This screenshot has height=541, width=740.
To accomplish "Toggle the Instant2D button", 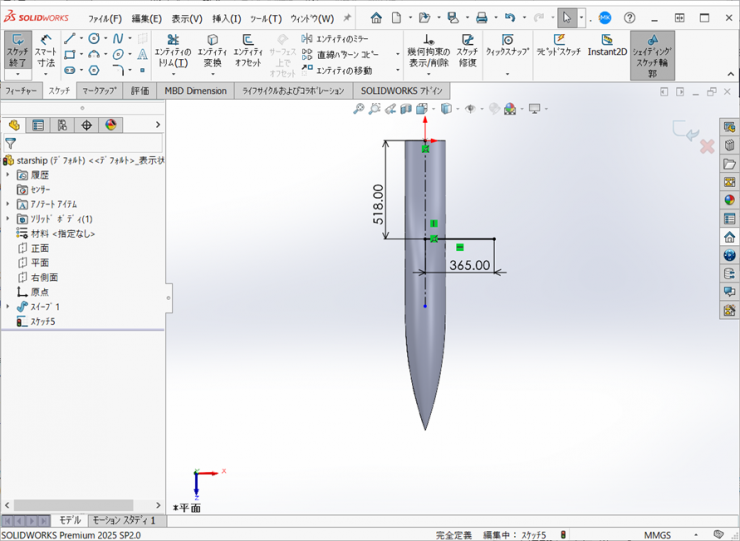I will [607, 46].
